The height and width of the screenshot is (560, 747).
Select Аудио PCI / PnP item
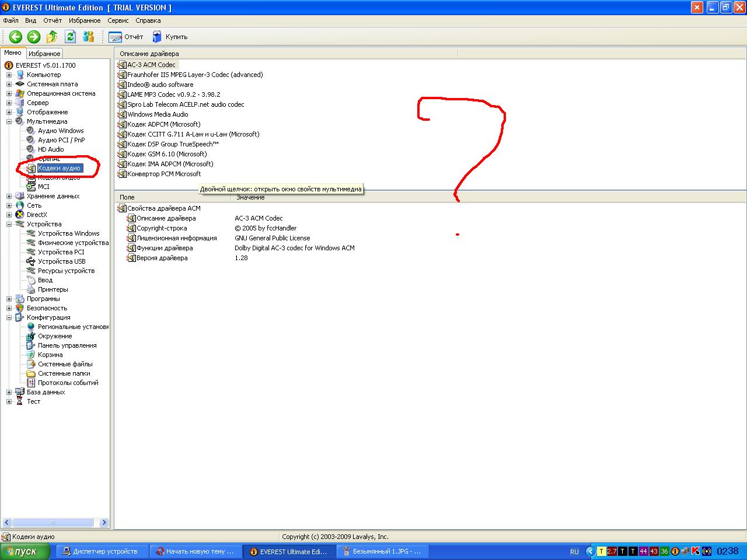(x=61, y=140)
